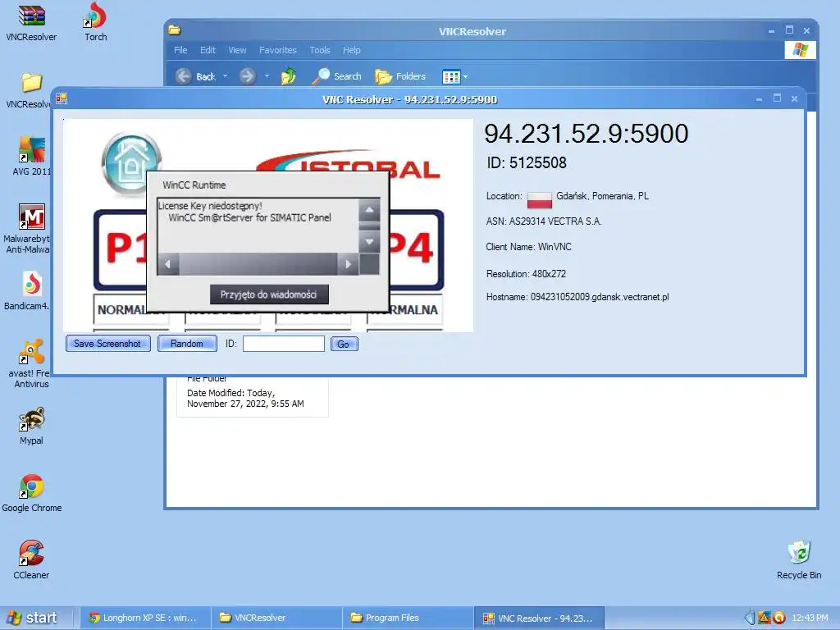Click the ASN: AS29314 VECTRA S.A. line
Viewport: 840px width, 630px height.
tap(544, 221)
